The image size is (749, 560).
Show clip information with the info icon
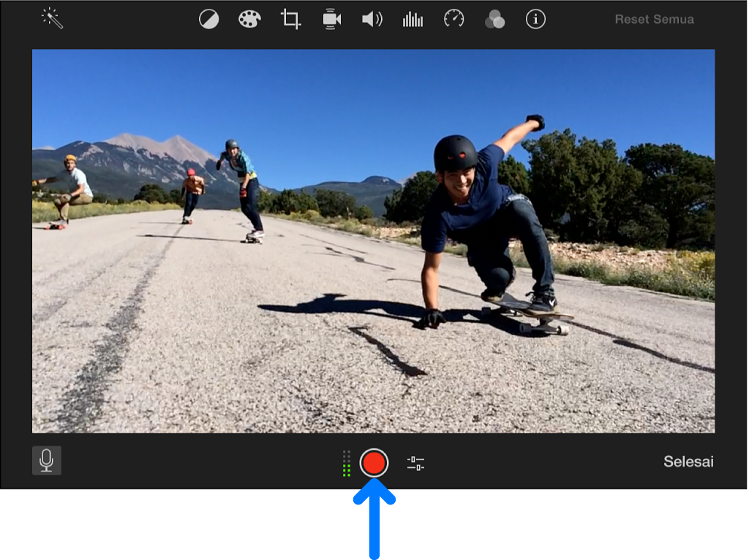[535, 20]
